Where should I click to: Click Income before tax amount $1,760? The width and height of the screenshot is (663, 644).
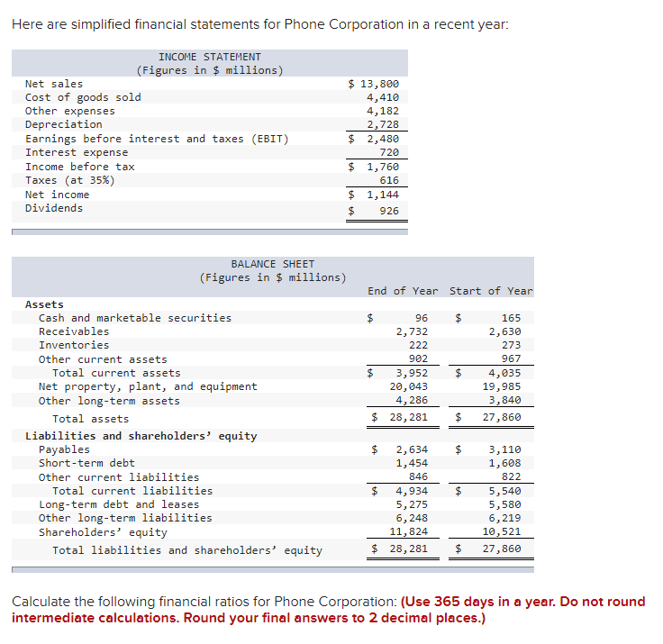pyautogui.click(x=373, y=167)
